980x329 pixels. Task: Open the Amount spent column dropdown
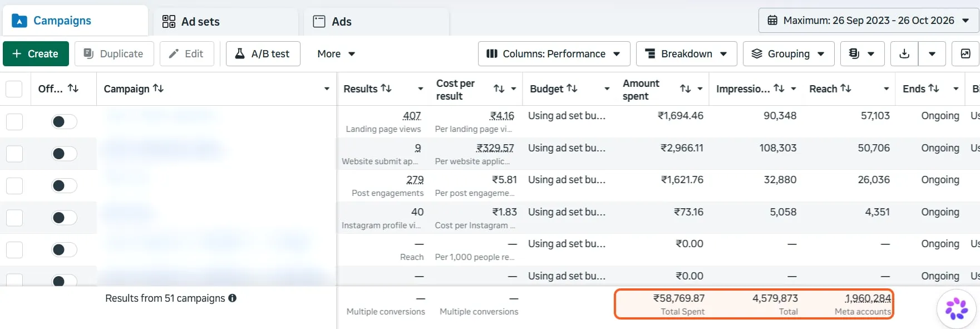pyautogui.click(x=700, y=89)
